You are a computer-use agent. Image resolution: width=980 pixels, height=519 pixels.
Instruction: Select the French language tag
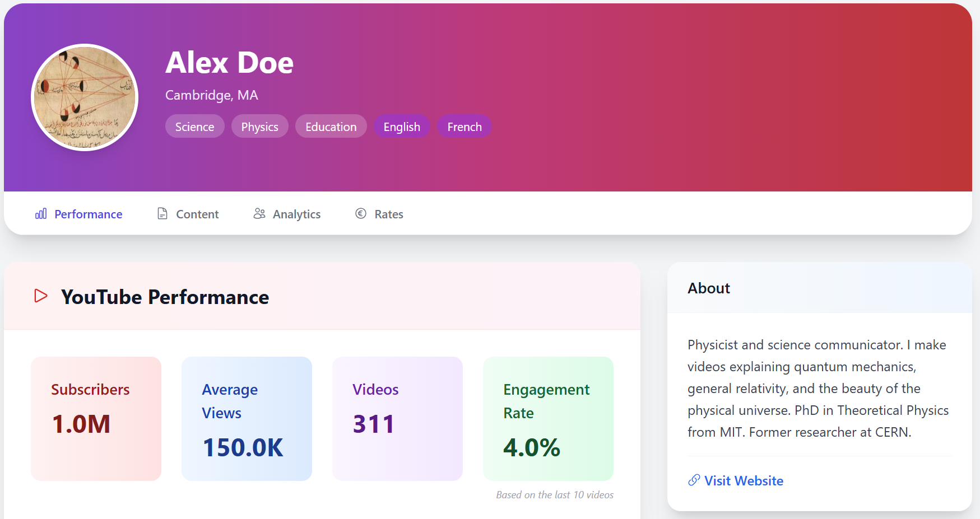point(465,127)
